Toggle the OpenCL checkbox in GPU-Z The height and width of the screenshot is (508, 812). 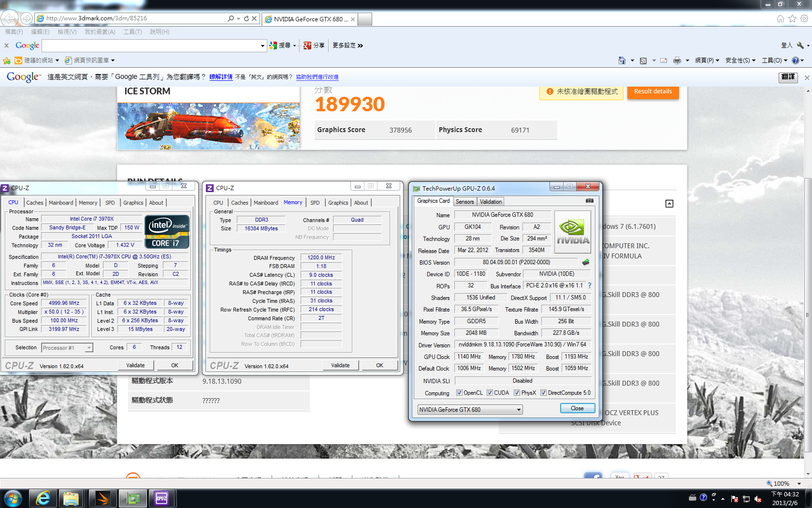click(459, 393)
